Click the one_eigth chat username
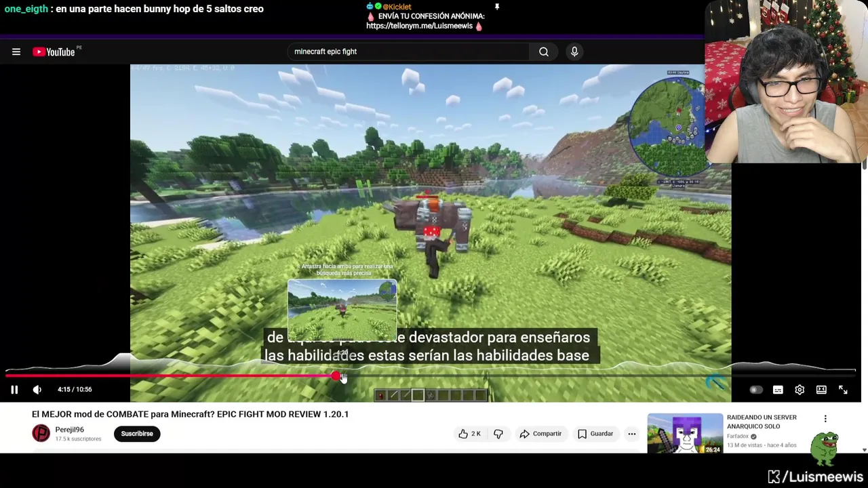 [26, 9]
